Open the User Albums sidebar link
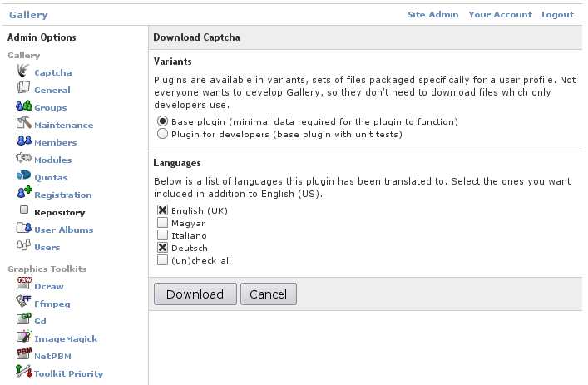Viewport: 588px width, 385px height. tap(64, 230)
